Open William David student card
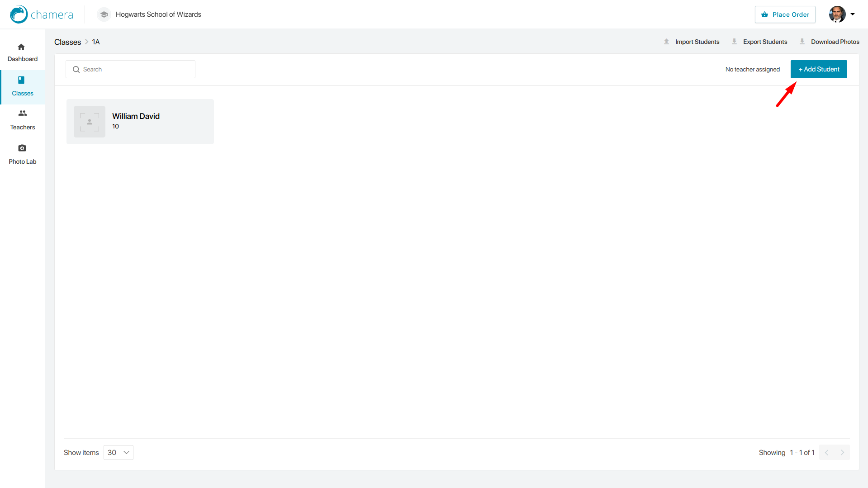 140,122
